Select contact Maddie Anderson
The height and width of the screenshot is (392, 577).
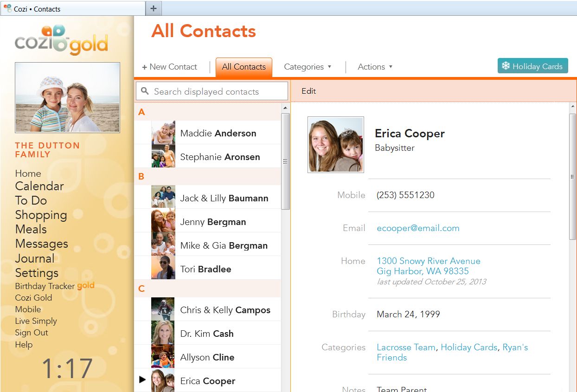pyautogui.click(x=207, y=133)
